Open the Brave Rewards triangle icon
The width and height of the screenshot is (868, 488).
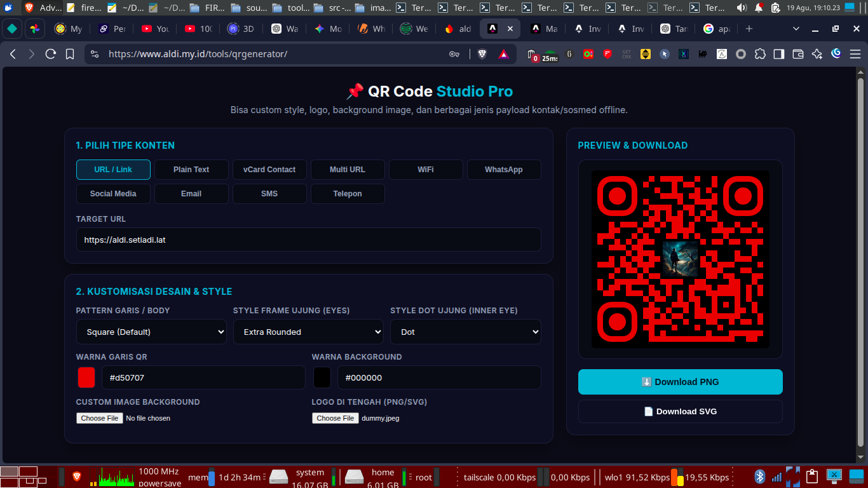coord(503,54)
